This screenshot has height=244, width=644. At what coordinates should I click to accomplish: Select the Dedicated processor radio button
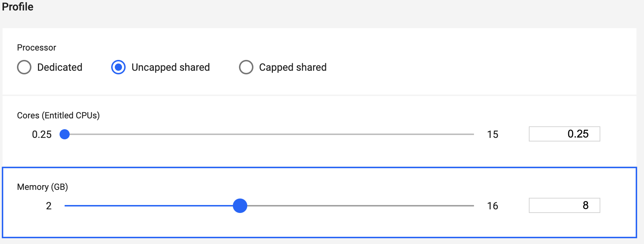(24, 67)
